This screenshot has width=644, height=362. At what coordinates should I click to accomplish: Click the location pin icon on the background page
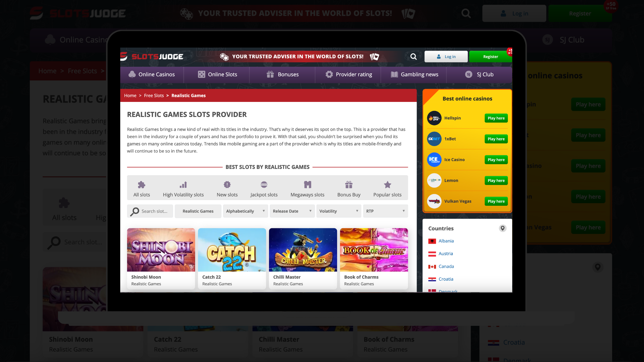pyautogui.click(x=598, y=267)
